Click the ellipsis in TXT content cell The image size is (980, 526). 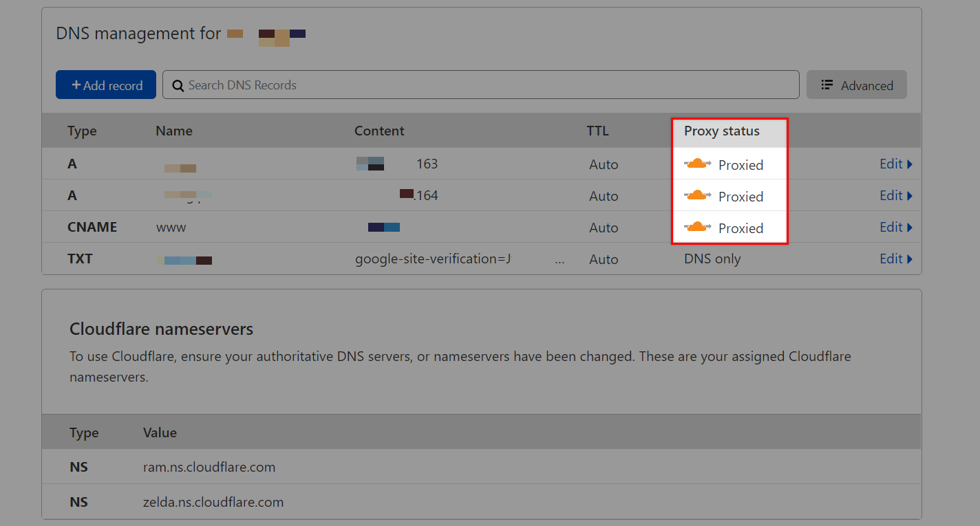[x=560, y=261]
